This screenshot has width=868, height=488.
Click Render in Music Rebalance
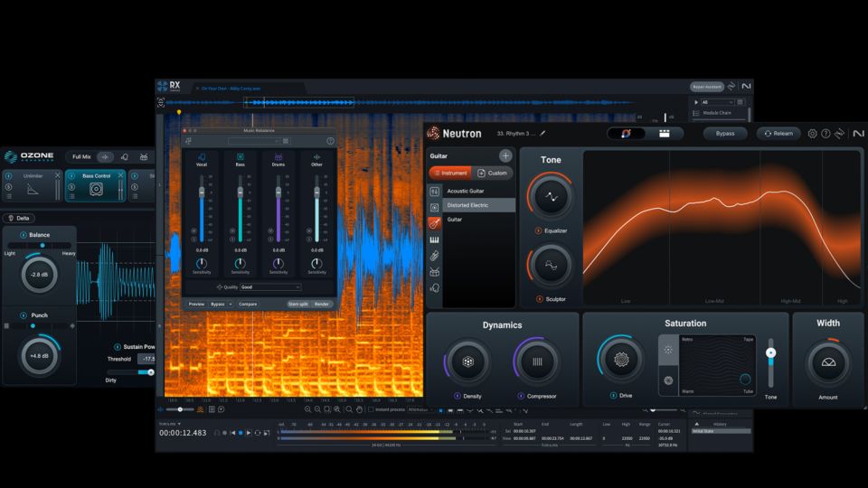[322, 304]
